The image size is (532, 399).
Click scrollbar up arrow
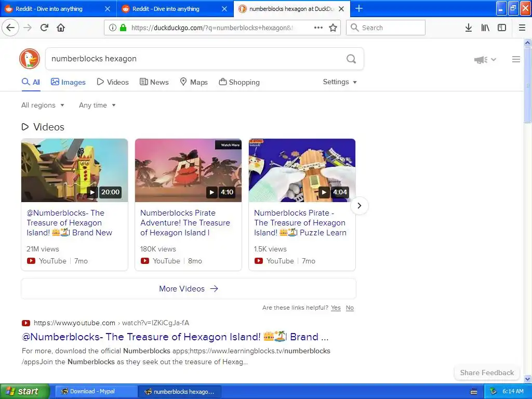[528, 43]
